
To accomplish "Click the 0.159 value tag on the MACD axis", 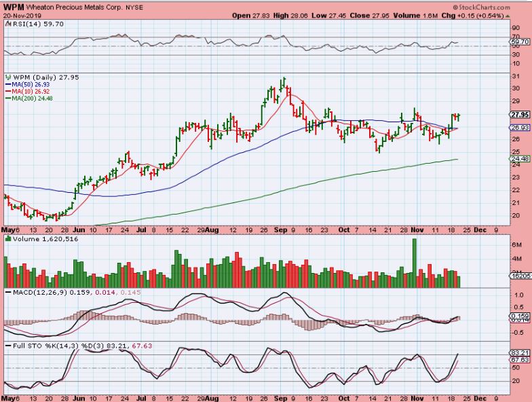I will coord(520,316).
